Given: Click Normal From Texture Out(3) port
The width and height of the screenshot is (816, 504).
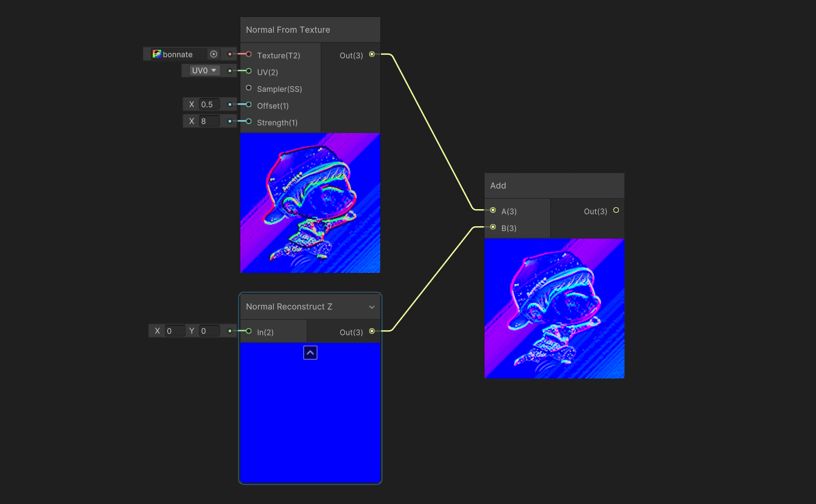Looking at the screenshot, I should click(372, 54).
